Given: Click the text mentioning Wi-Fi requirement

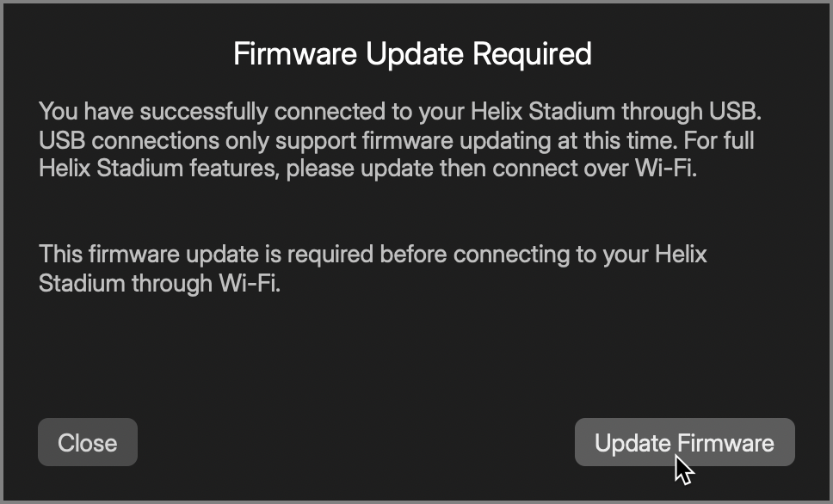Looking at the screenshot, I should pos(373,268).
